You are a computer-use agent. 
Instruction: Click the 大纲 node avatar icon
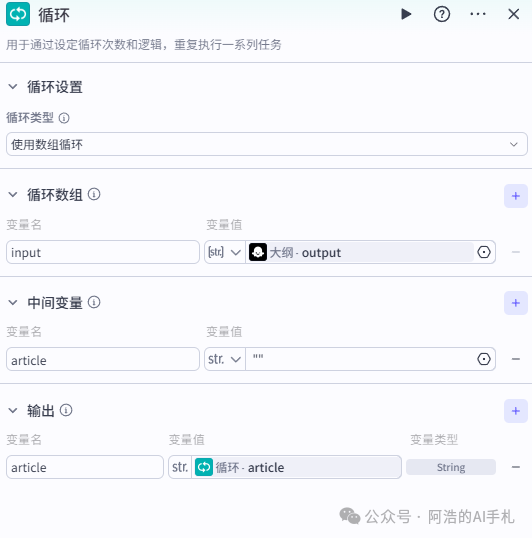point(258,252)
